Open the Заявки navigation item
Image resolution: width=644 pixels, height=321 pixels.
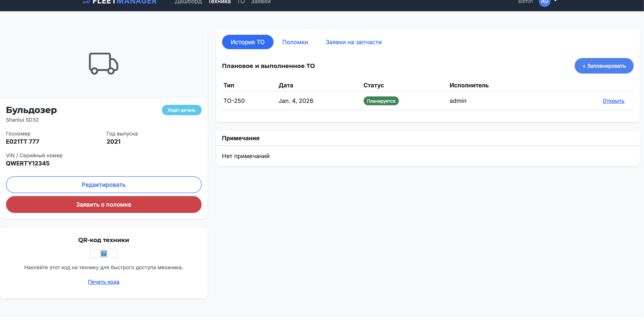(260, 2)
